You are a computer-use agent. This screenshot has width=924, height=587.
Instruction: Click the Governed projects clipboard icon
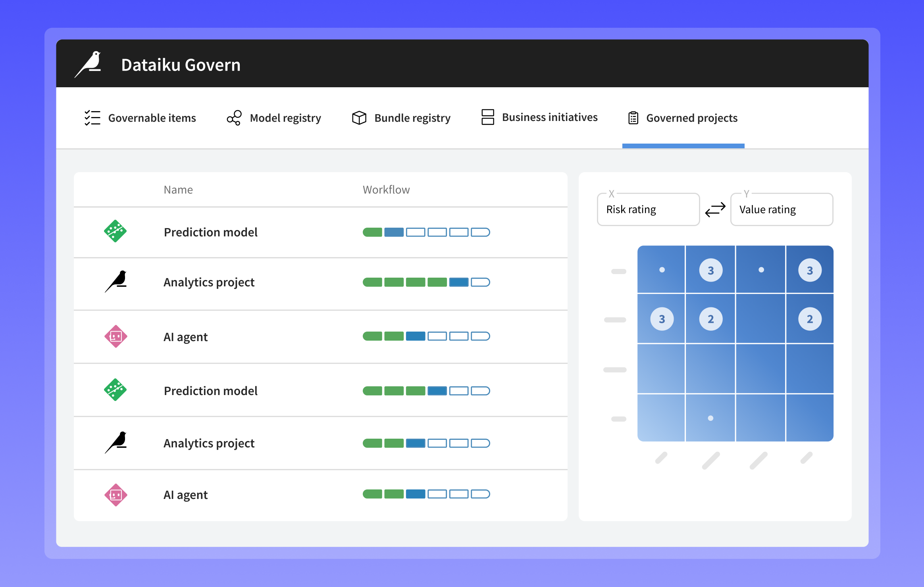point(633,118)
